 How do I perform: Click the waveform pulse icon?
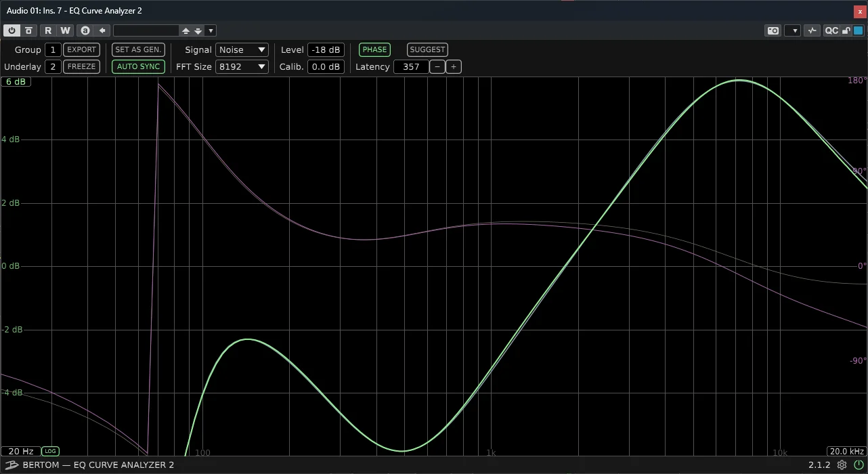[812, 30]
